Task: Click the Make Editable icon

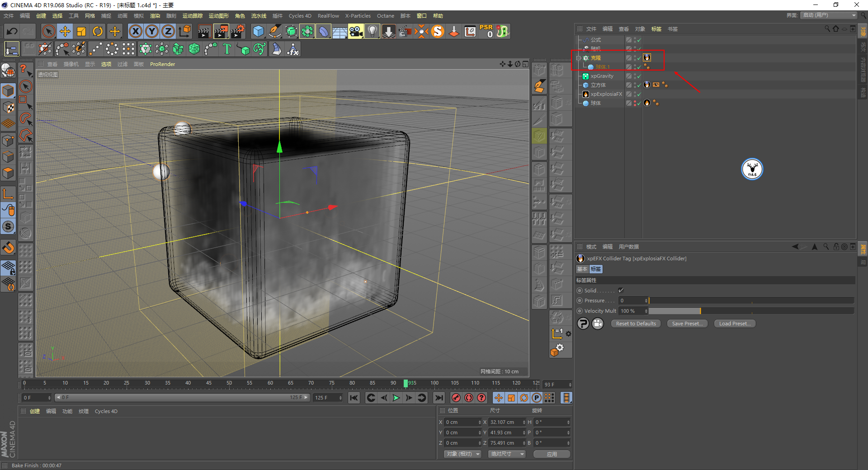Action: point(8,70)
